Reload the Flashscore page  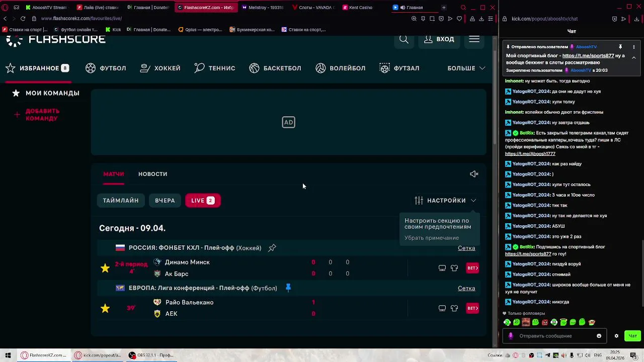point(23,19)
